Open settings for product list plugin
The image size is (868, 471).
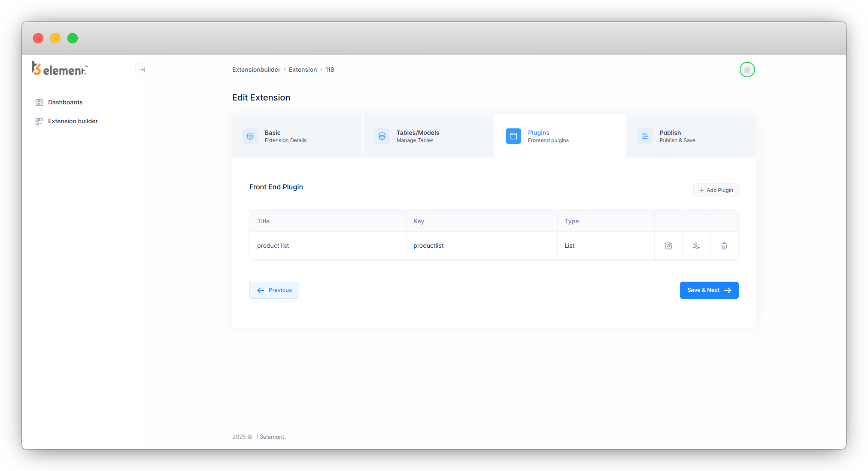click(x=696, y=246)
